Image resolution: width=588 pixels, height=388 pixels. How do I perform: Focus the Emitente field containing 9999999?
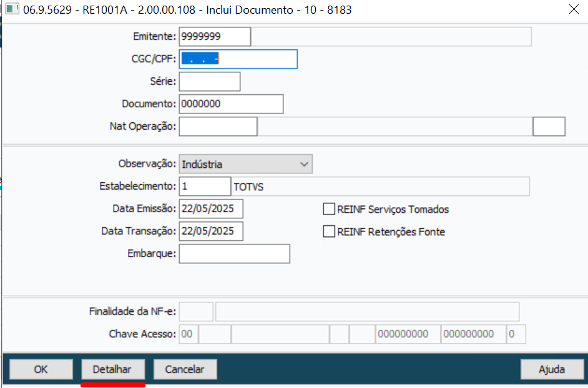(x=215, y=37)
